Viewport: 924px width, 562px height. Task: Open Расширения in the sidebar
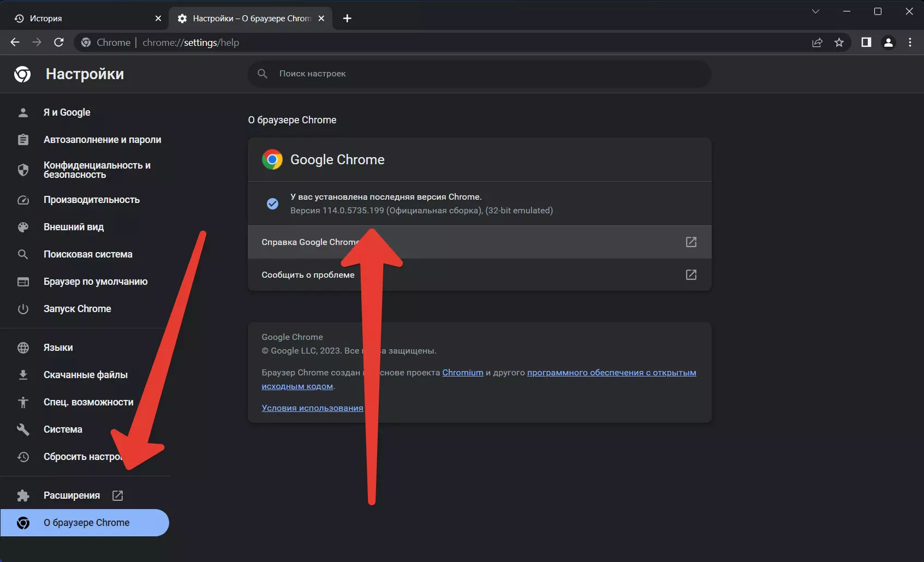tap(71, 495)
